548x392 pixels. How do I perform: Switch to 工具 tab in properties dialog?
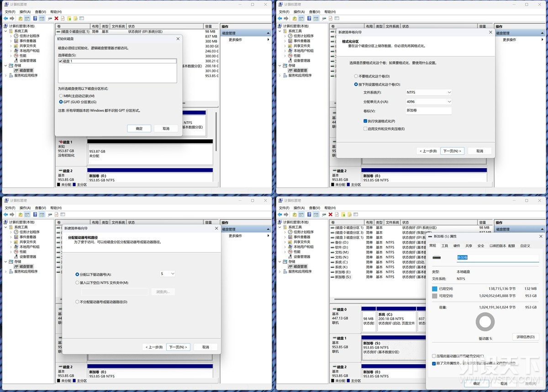444,246
